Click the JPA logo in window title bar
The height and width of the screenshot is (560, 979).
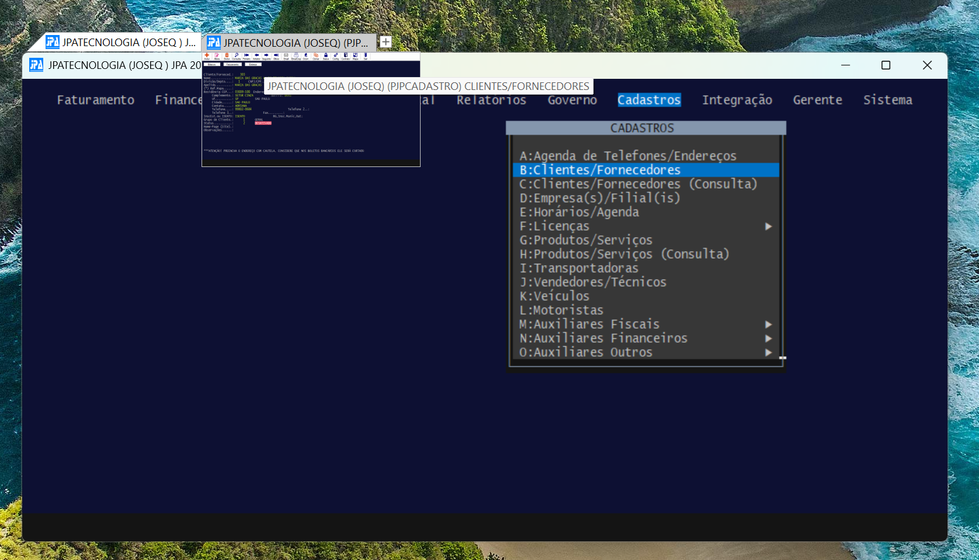[x=36, y=65]
